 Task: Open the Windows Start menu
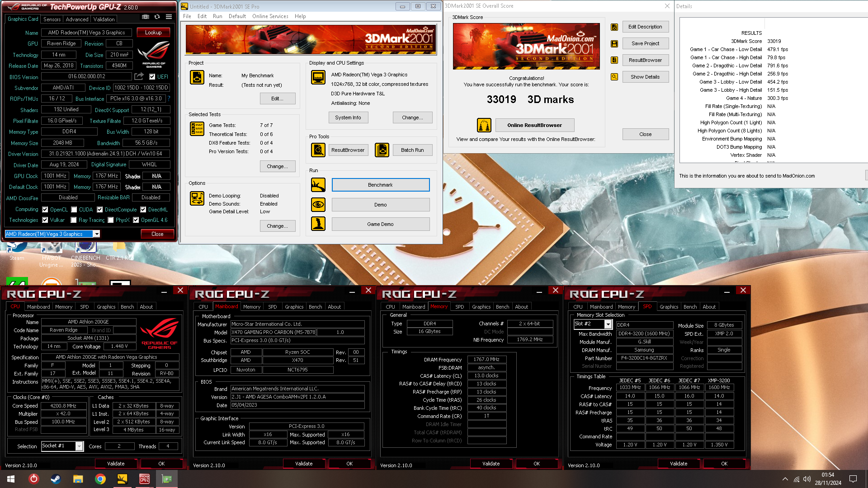[x=11, y=479]
